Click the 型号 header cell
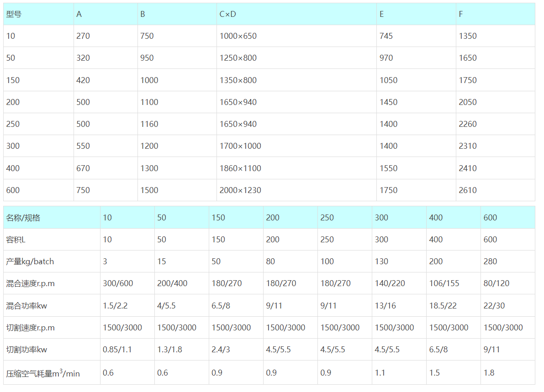 coord(14,14)
